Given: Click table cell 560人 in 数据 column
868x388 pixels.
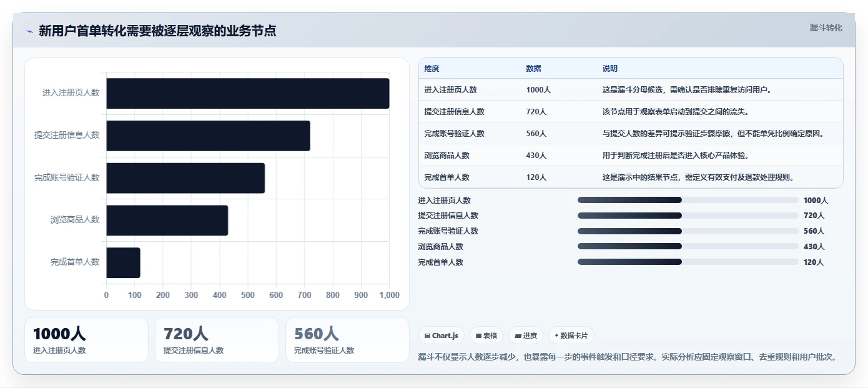Looking at the screenshot, I should (536, 134).
